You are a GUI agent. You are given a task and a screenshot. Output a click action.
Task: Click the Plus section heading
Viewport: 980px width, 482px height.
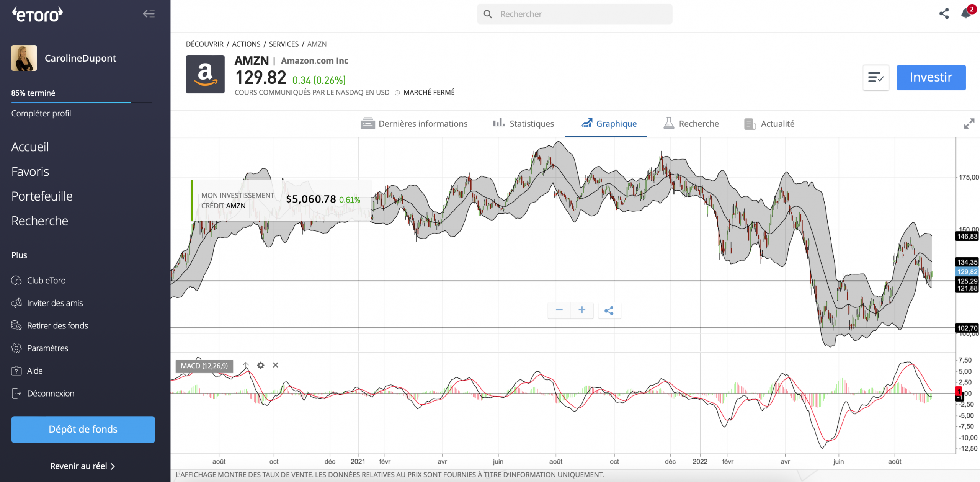pyautogui.click(x=19, y=255)
